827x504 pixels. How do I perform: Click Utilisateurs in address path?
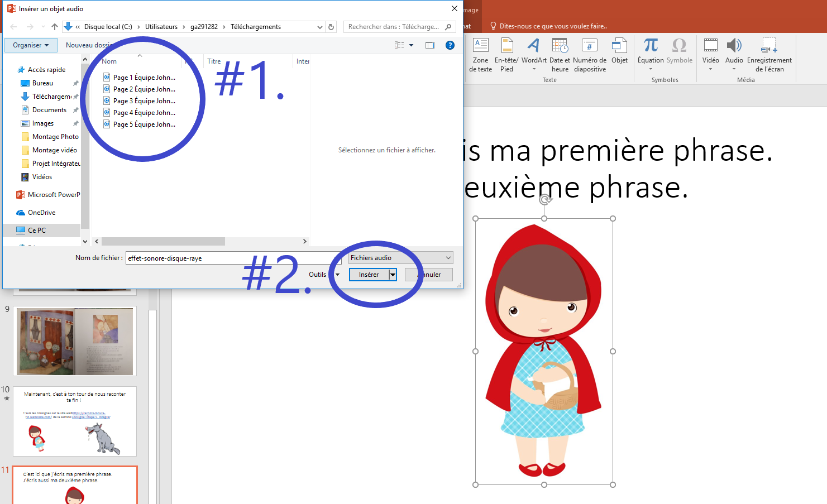pyautogui.click(x=161, y=27)
